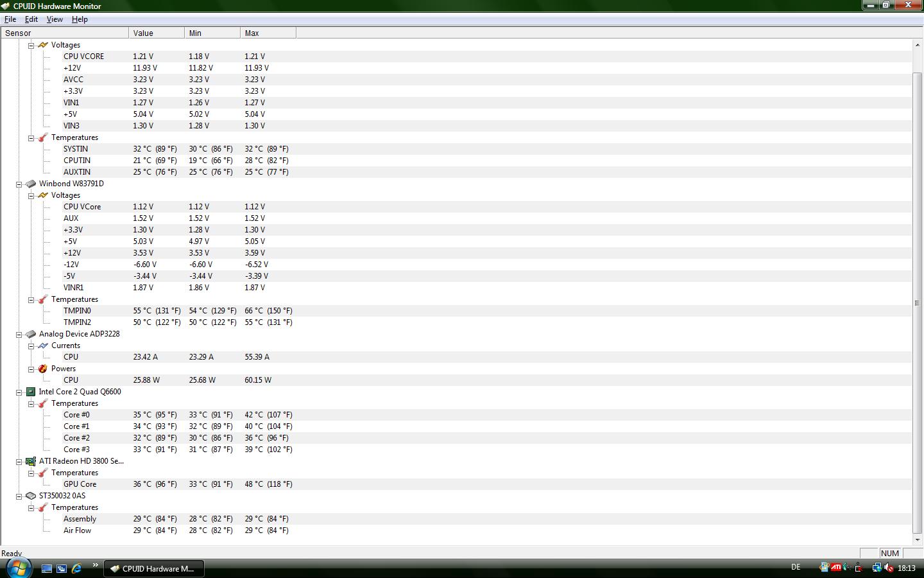Click the ATI tray icon
924x578 pixels.
pyautogui.click(x=835, y=568)
